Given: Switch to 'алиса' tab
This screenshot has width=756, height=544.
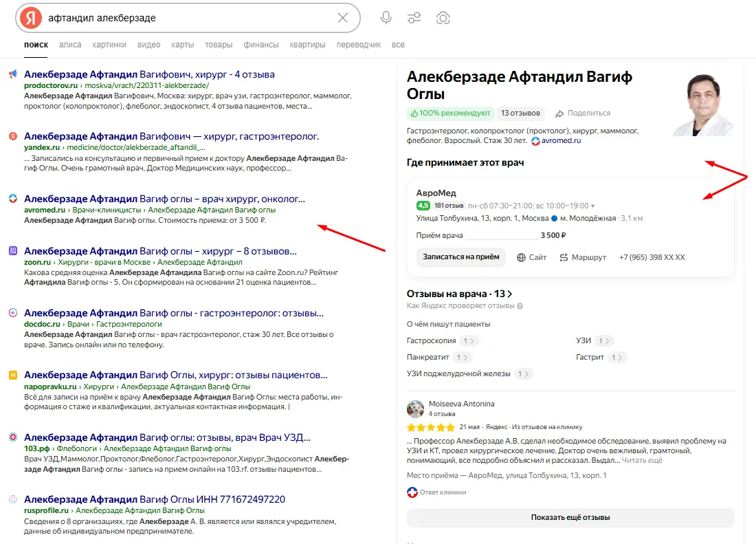Looking at the screenshot, I should tap(70, 45).
